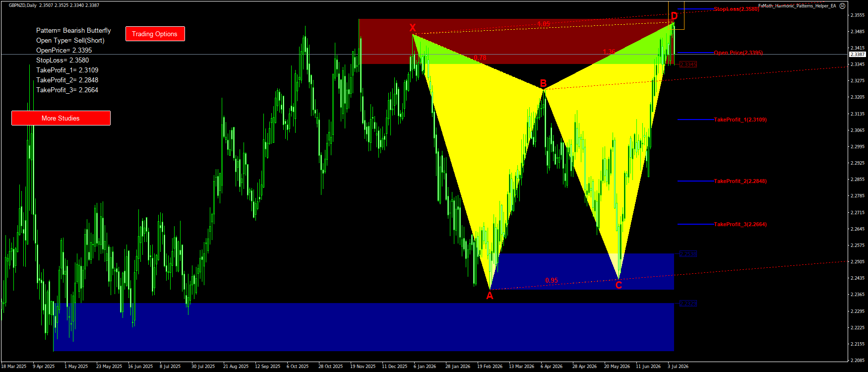
Task: Click the 'StopLoss= 2.3580' info line
Action: click(x=62, y=60)
